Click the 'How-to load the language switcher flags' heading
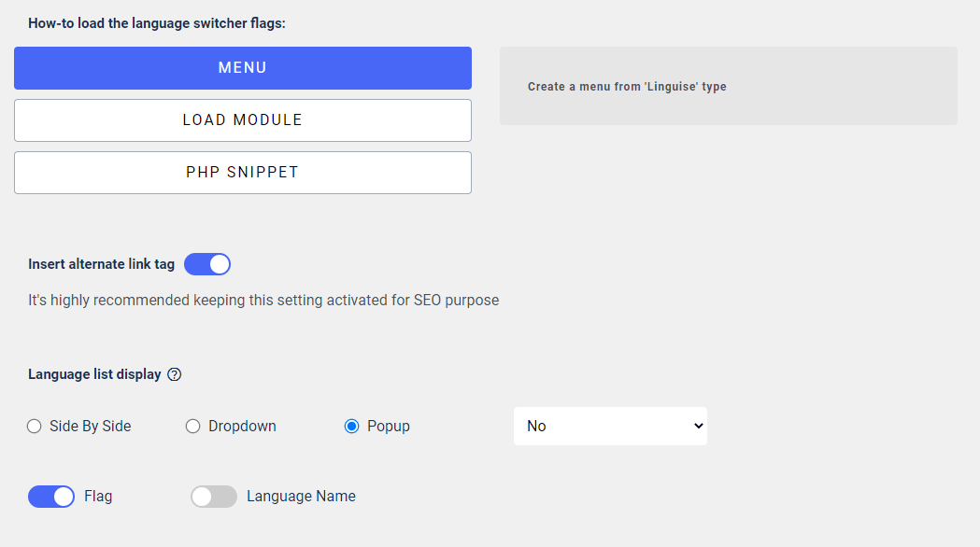This screenshot has height=547, width=980. click(x=157, y=23)
